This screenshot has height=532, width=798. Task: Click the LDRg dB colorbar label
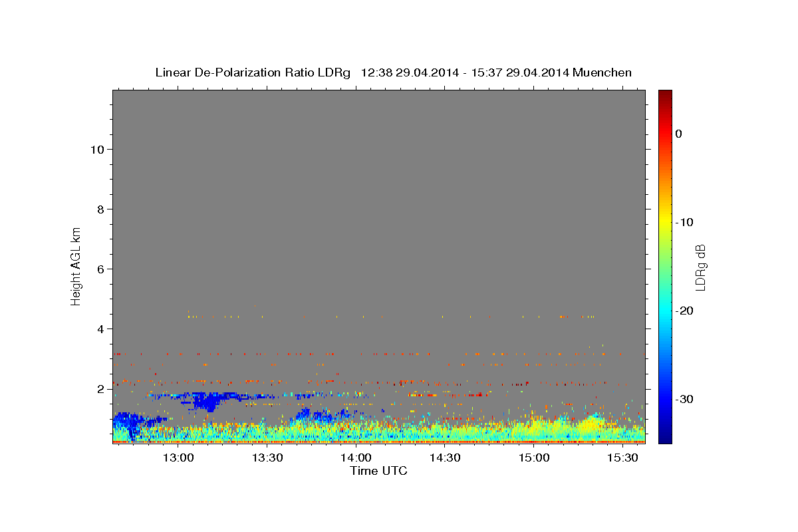[x=700, y=267]
